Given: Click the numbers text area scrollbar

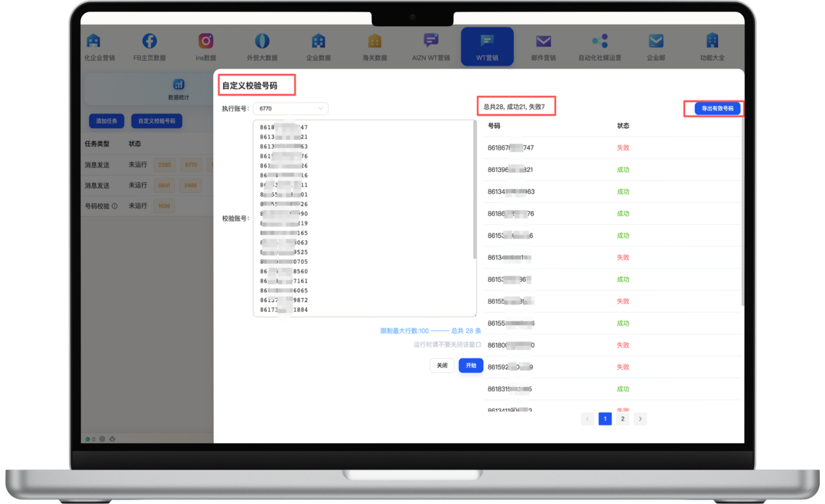Looking at the screenshot, I should pyautogui.click(x=475, y=190).
